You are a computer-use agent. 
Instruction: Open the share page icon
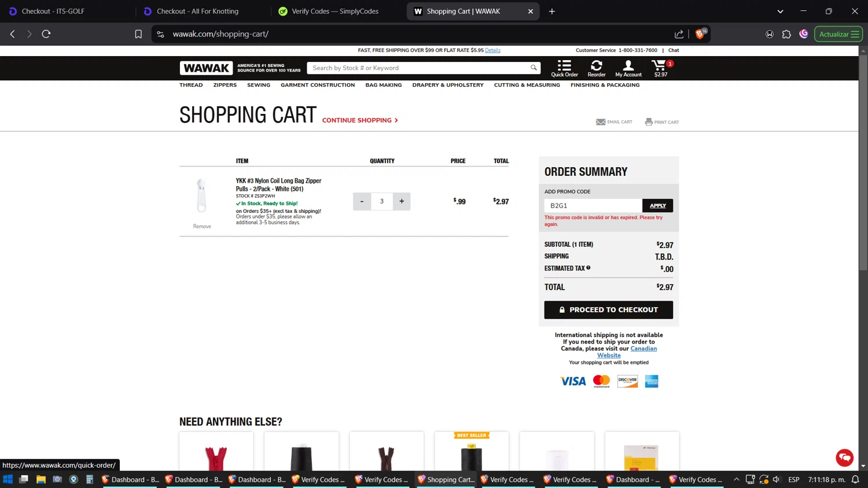click(679, 34)
